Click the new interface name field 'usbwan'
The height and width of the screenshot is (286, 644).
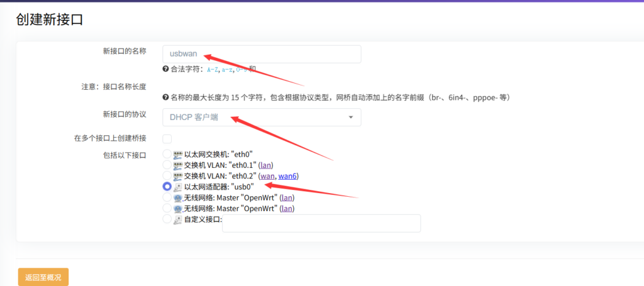tap(262, 54)
